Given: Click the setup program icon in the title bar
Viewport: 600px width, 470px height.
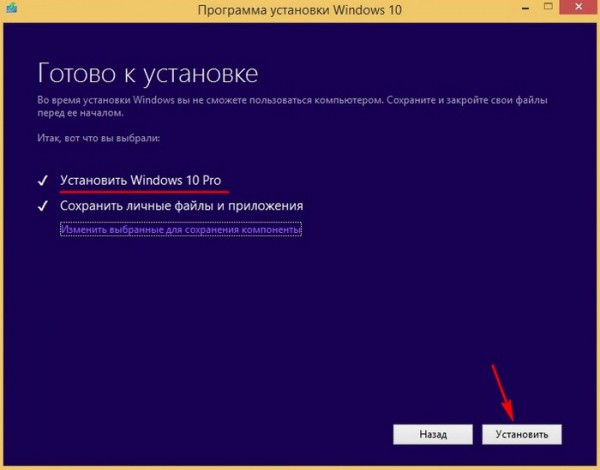Looking at the screenshot, I should 11,8.
